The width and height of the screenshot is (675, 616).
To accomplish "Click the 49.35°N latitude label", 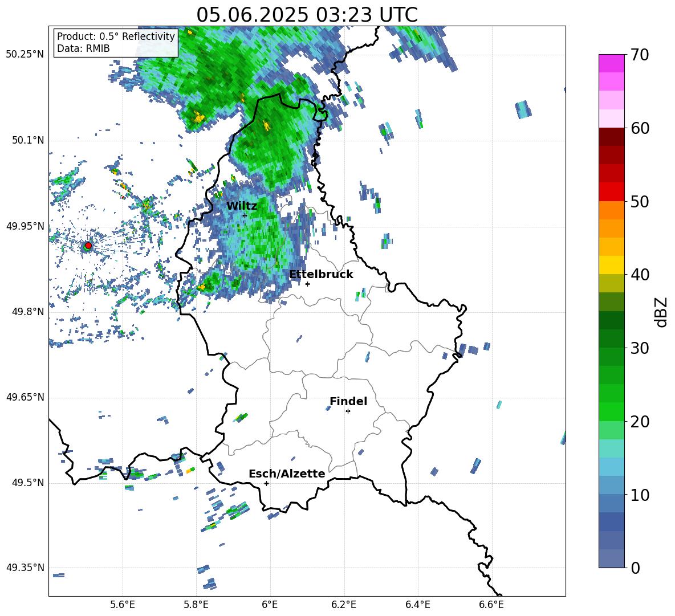I will [x=25, y=568].
